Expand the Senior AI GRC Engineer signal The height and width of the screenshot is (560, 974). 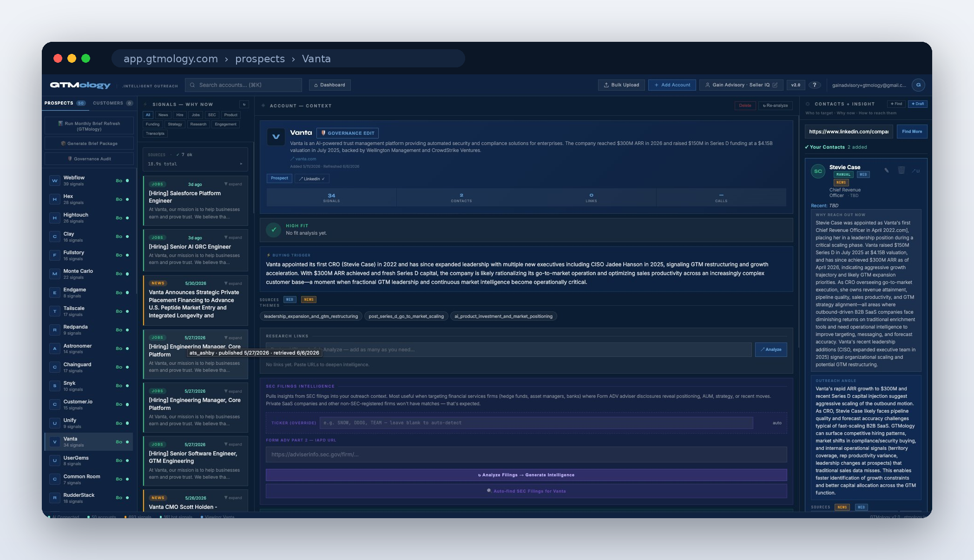point(233,237)
